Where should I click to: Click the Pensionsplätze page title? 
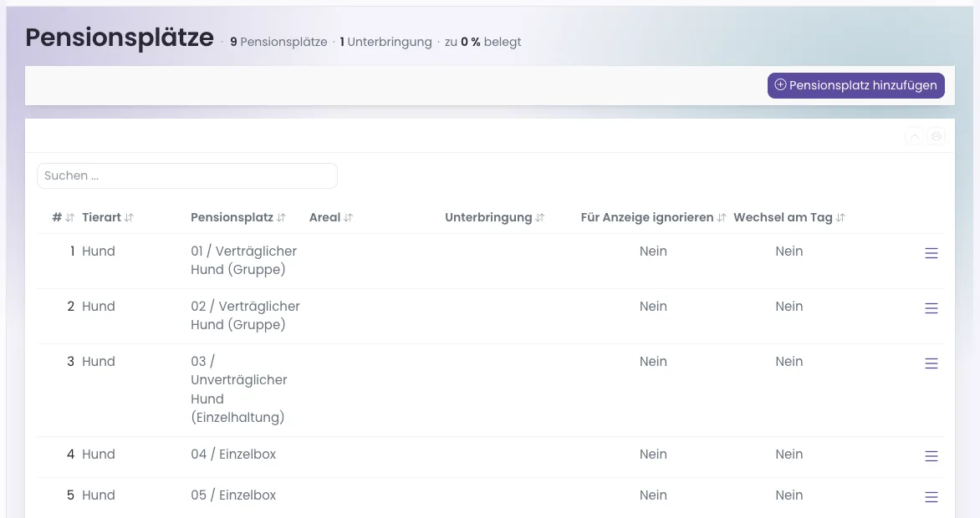[x=120, y=38]
